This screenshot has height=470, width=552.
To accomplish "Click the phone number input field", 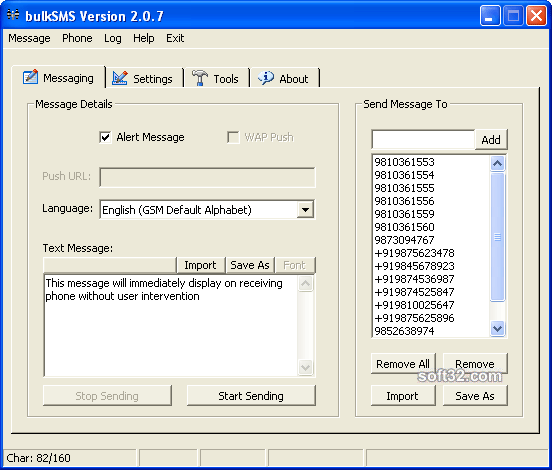I will pyautogui.click(x=423, y=140).
